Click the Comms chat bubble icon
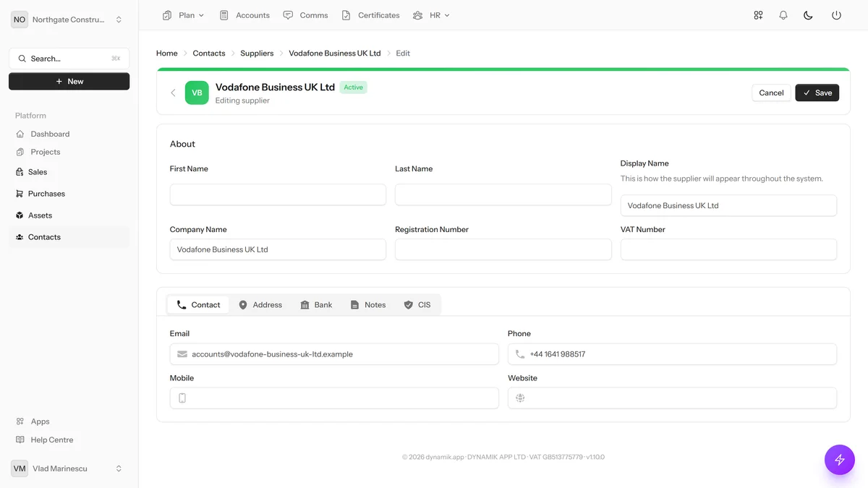Screen dimensions: 868x488 (x=288, y=15)
